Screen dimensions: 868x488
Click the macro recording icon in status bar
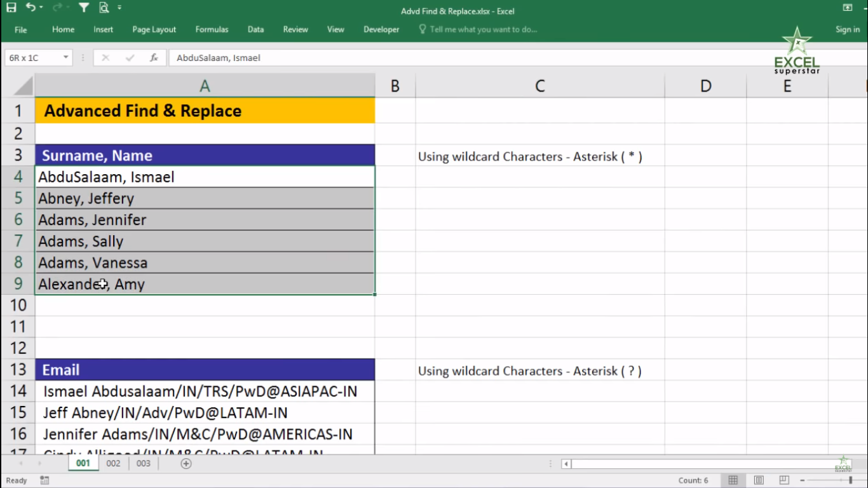coord(44,480)
